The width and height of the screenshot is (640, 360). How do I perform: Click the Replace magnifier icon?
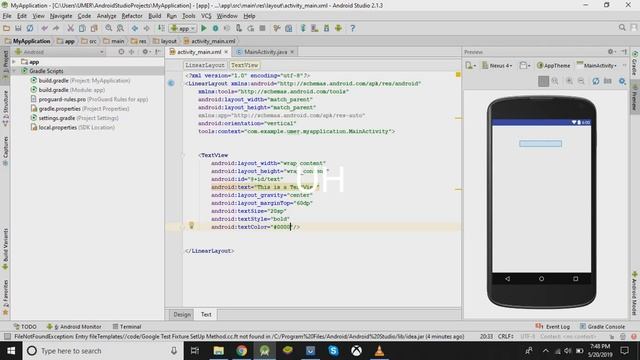coord(120,28)
